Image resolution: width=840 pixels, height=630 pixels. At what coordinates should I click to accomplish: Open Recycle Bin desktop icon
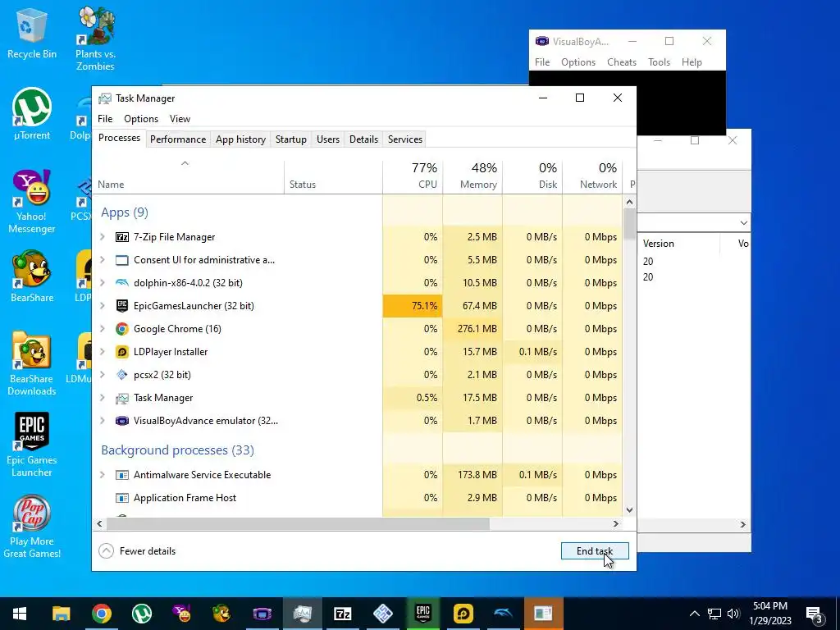32,34
